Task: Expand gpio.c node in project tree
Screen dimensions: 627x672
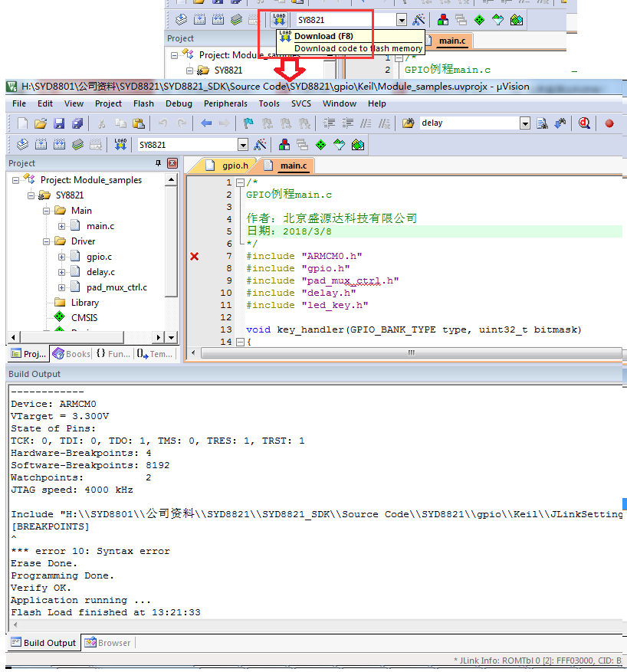Action: 62,257
